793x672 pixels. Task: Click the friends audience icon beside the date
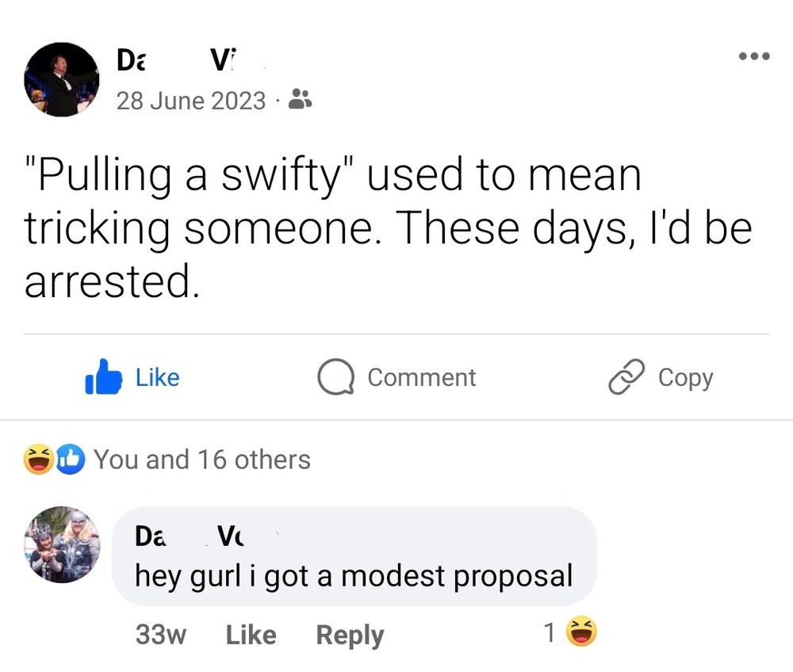click(x=300, y=100)
